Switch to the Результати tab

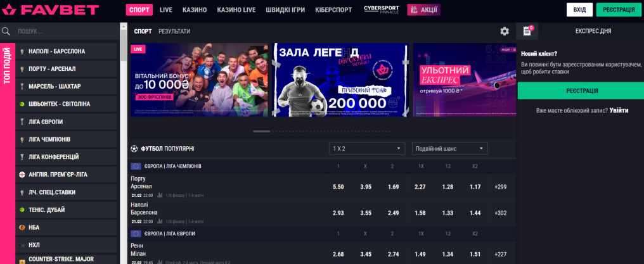coord(174,31)
